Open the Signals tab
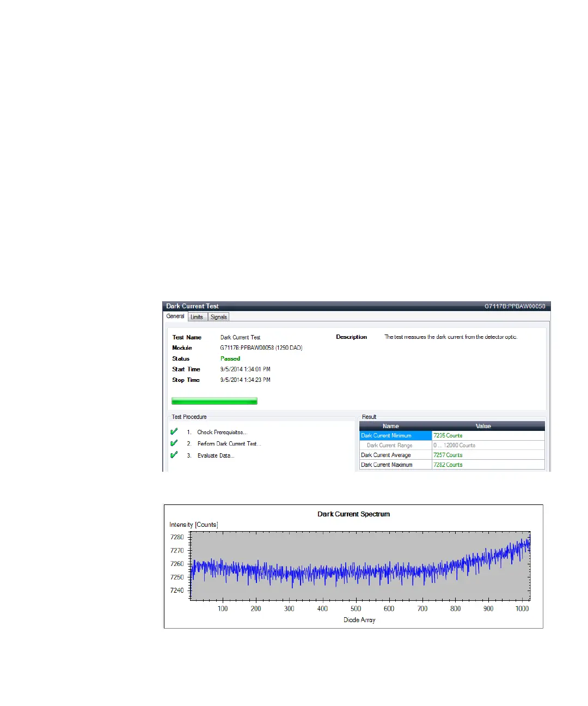The width and height of the screenshot is (588, 706). point(219,317)
